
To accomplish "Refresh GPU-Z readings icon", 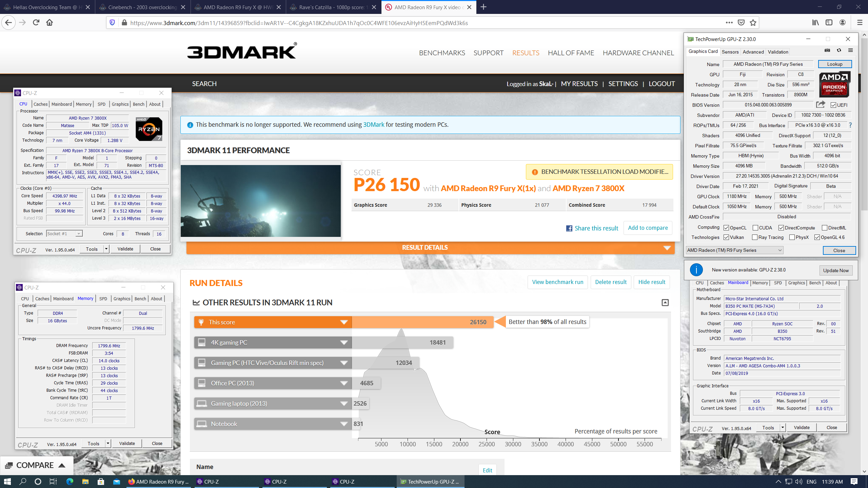I will coord(839,50).
